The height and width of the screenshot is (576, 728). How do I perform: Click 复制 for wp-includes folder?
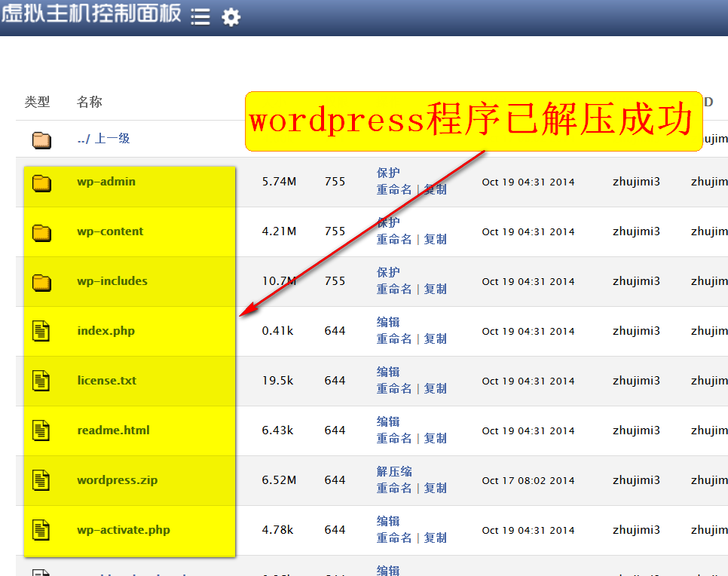tap(436, 289)
